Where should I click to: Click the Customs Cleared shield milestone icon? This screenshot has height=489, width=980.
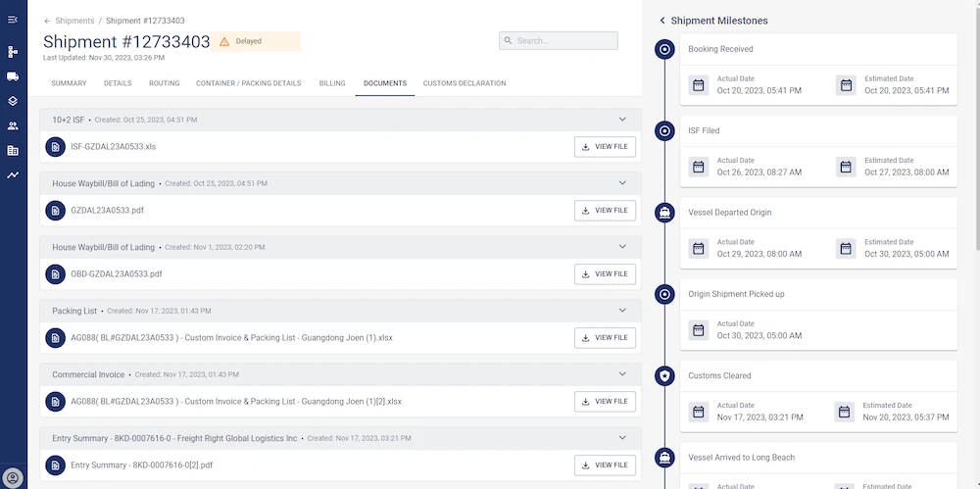[664, 376]
